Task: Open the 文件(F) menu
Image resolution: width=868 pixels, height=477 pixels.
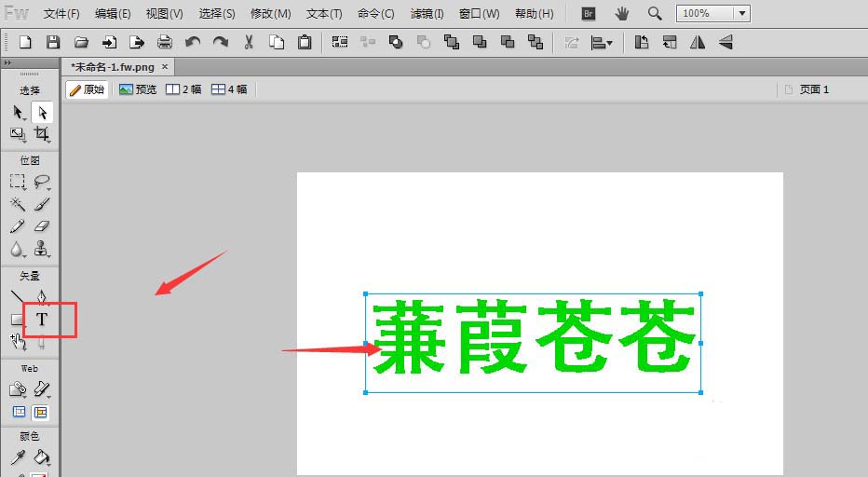Action: (x=61, y=14)
